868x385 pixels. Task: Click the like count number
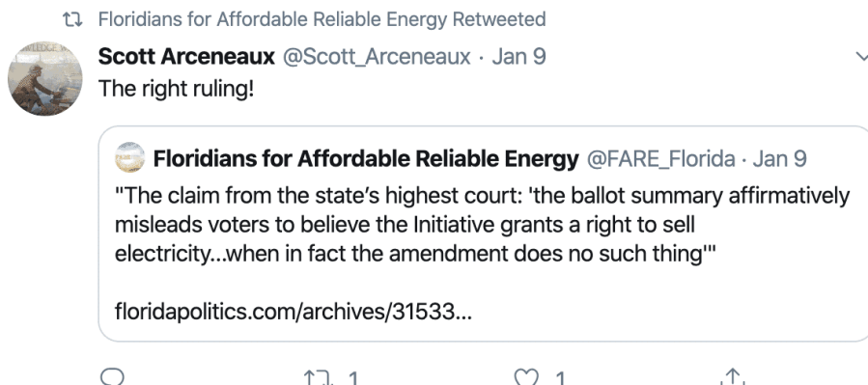pyautogui.click(x=560, y=378)
